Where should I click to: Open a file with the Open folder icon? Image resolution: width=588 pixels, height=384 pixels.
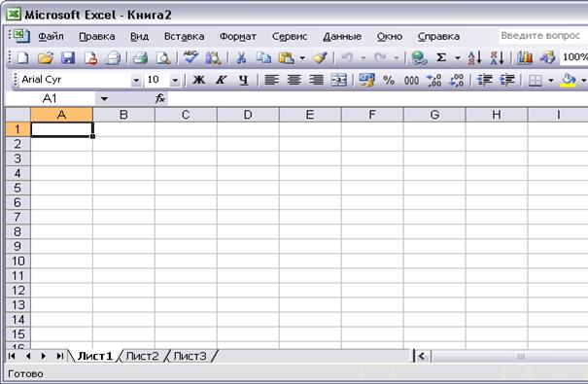(46, 57)
